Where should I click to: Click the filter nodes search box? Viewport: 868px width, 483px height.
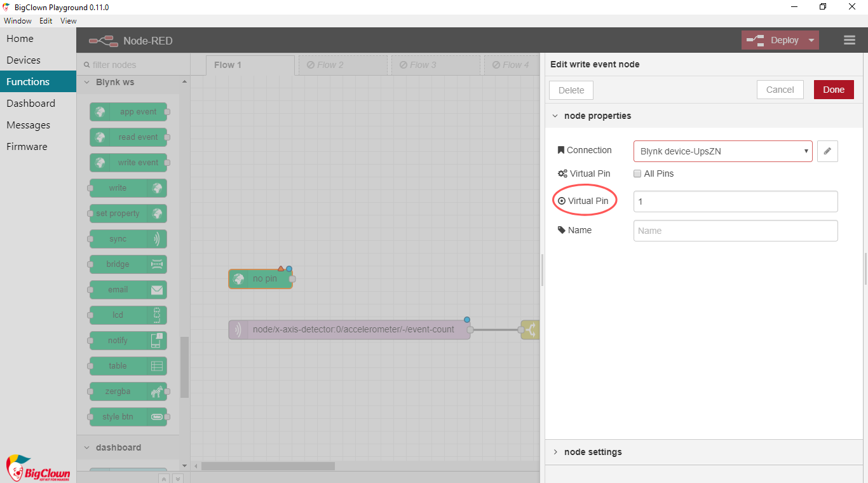click(x=133, y=65)
